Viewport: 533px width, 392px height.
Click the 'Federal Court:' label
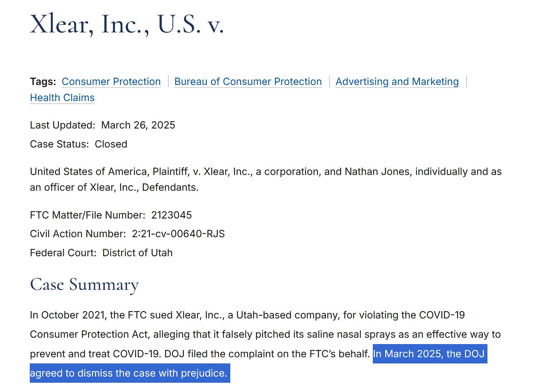pos(63,253)
